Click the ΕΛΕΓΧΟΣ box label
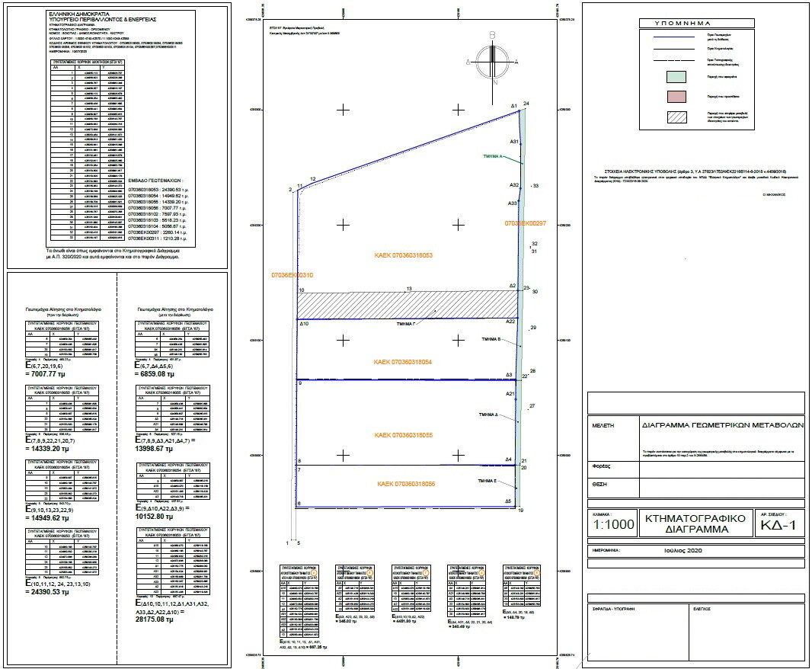The image size is (812, 669). [702, 609]
